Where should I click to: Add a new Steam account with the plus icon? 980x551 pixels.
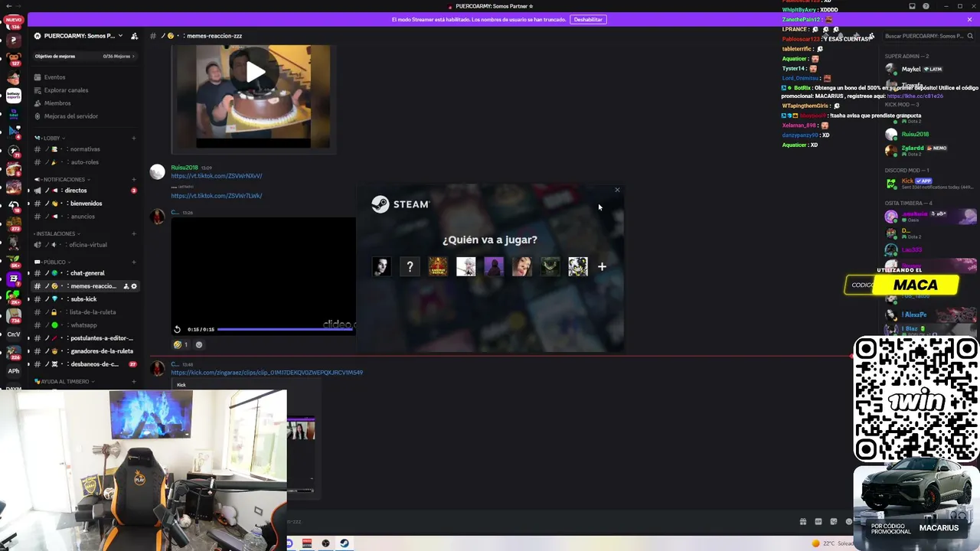[602, 266]
